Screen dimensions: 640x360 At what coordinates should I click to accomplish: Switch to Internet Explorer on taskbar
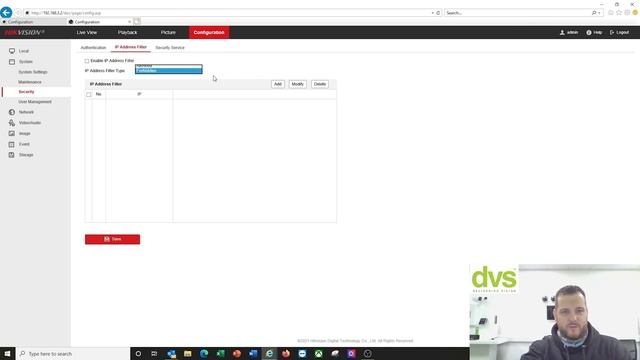269,353
